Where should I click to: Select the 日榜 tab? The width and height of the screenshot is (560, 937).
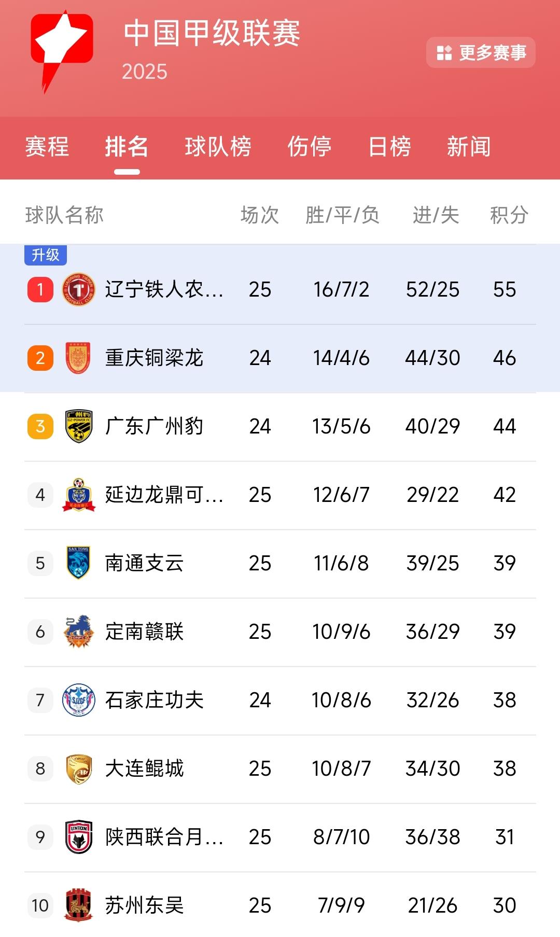pos(389,147)
